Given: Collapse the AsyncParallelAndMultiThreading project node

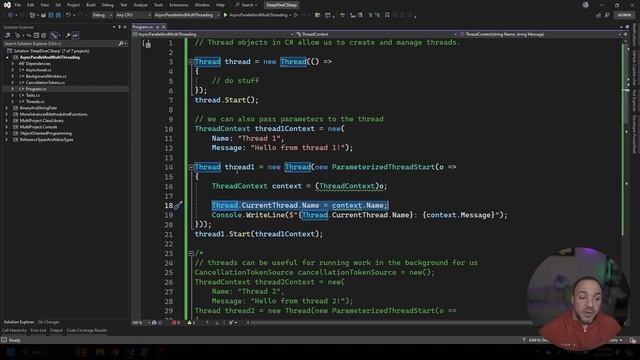Looking at the screenshot, I should pyautogui.click(x=7, y=58).
